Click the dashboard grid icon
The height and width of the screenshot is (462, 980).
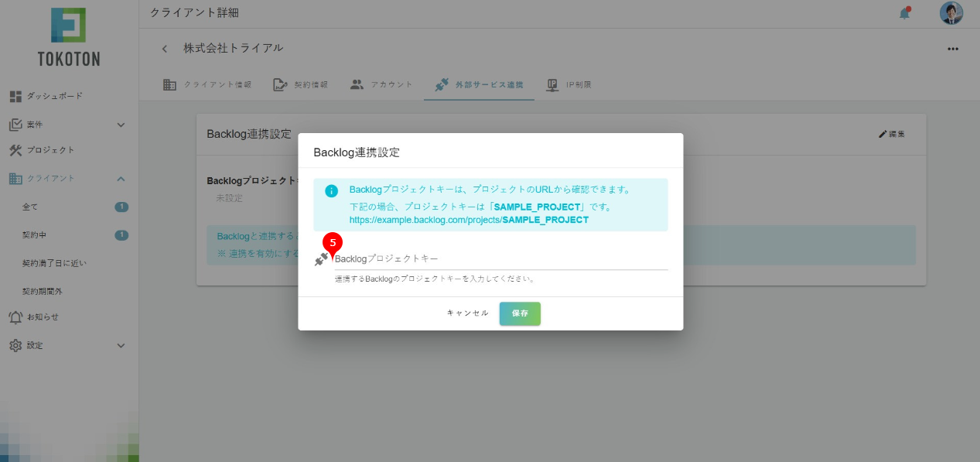(x=15, y=96)
